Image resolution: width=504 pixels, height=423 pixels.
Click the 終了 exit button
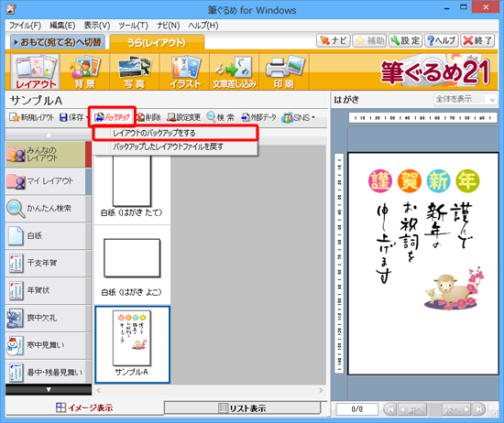(477, 41)
